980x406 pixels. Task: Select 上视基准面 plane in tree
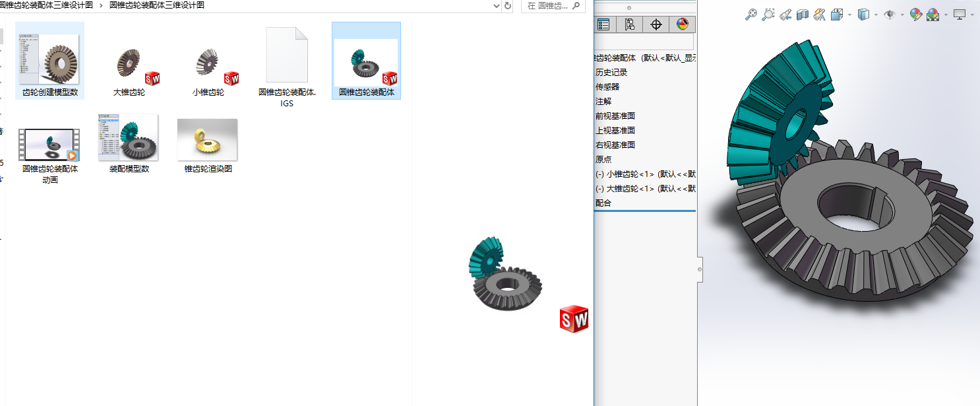coord(615,131)
